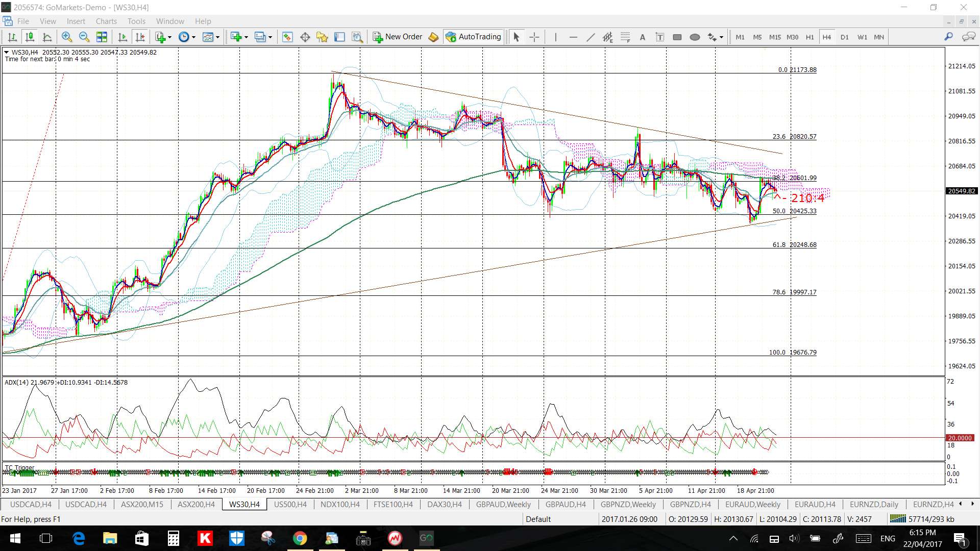Select the trendline tool
The height and width of the screenshot is (551, 980).
[591, 37]
